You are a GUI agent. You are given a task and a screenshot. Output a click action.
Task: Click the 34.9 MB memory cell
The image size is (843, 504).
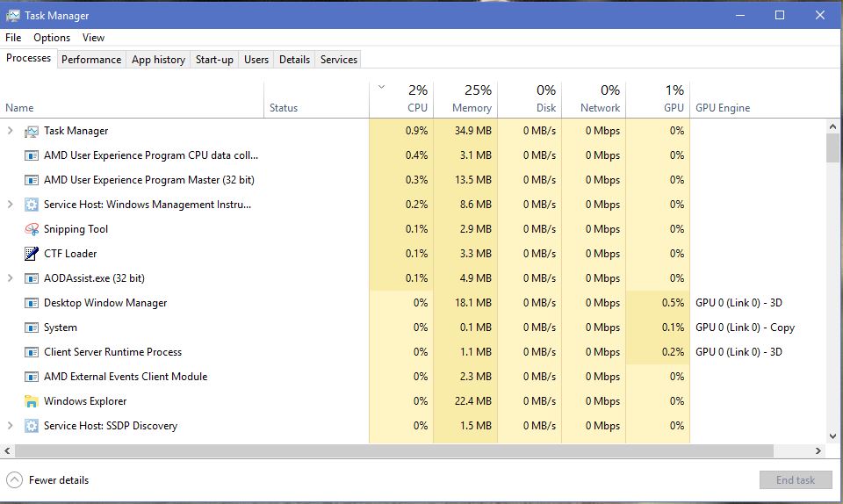[x=465, y=131]
